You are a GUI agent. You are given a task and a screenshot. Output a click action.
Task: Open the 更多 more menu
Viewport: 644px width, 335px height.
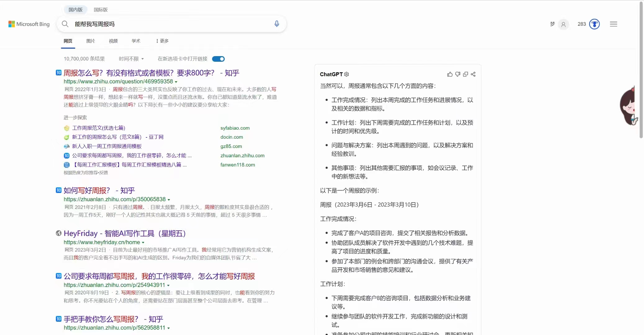pos(162,41)
